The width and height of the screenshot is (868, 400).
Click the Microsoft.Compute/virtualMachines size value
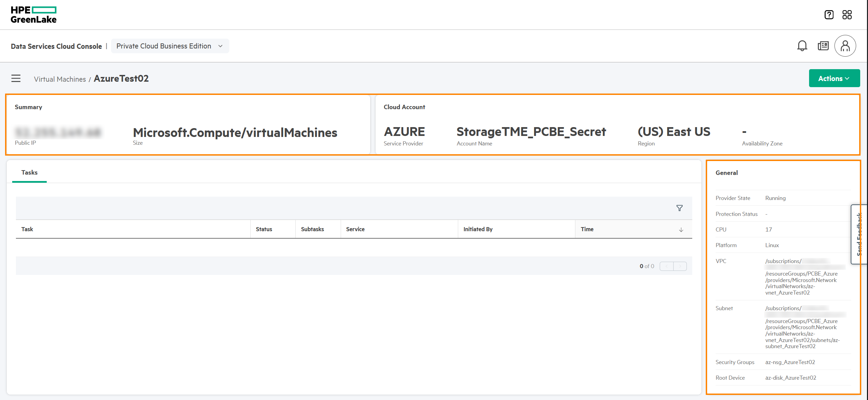[x=235, y=133]
